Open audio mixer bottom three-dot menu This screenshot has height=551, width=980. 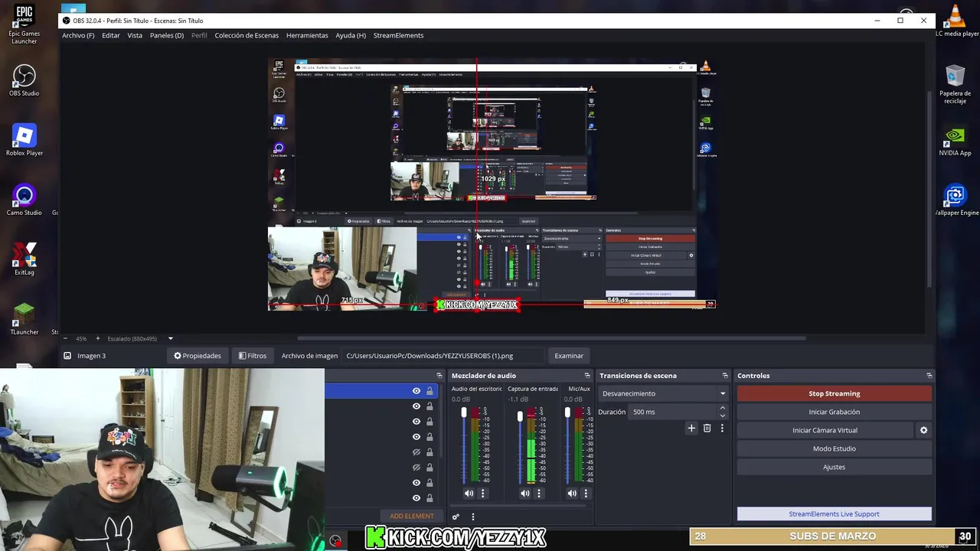coord(472,517)
